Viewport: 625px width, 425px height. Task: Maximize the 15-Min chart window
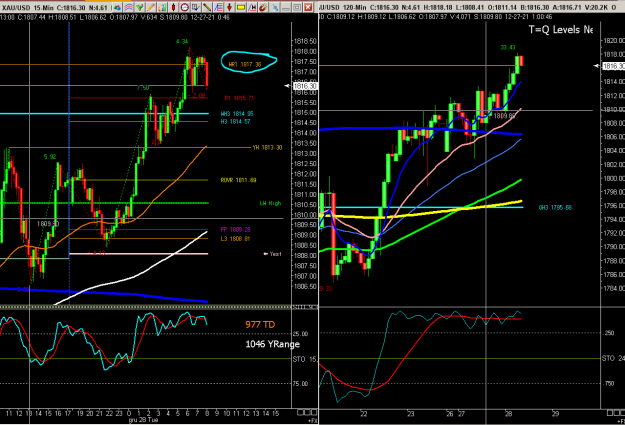(297, 7)
